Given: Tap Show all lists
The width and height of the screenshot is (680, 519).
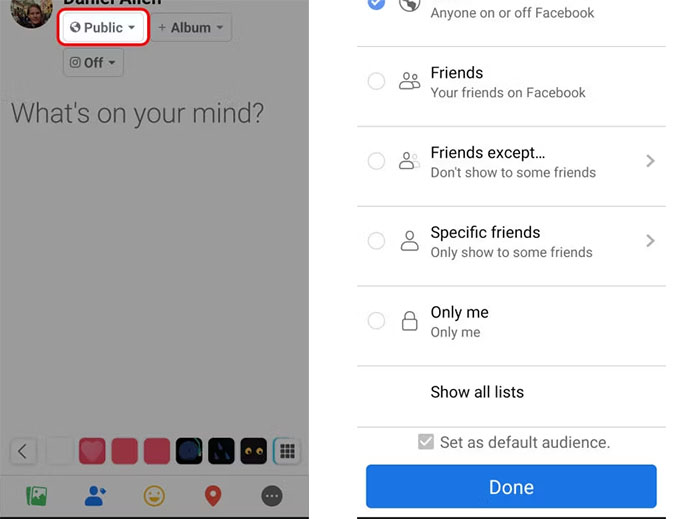Looking at the screenshot, I should 477,392.
